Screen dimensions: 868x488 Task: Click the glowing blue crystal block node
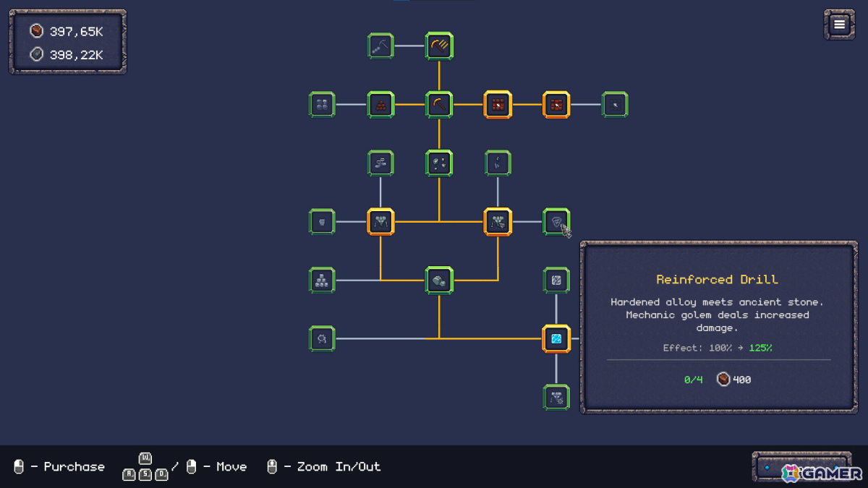pos(556,338)
